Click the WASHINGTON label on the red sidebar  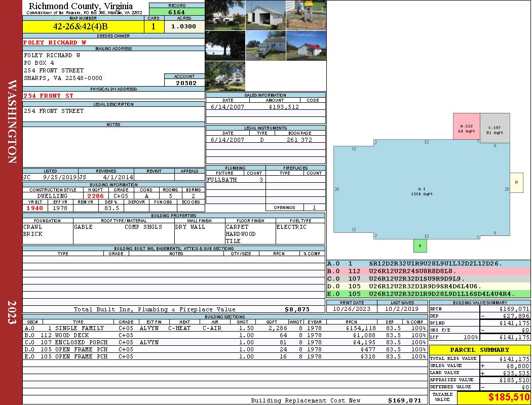(x=12, y=122)
